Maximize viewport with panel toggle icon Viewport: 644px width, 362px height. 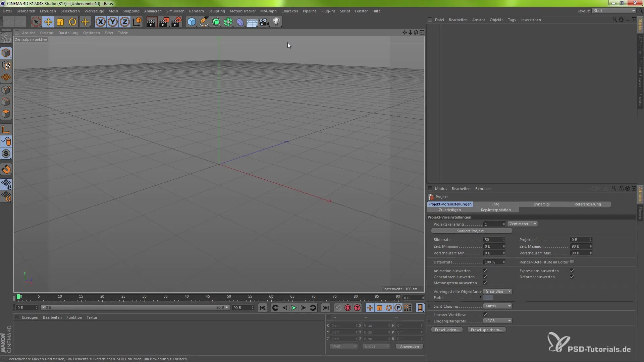point(422,33)
